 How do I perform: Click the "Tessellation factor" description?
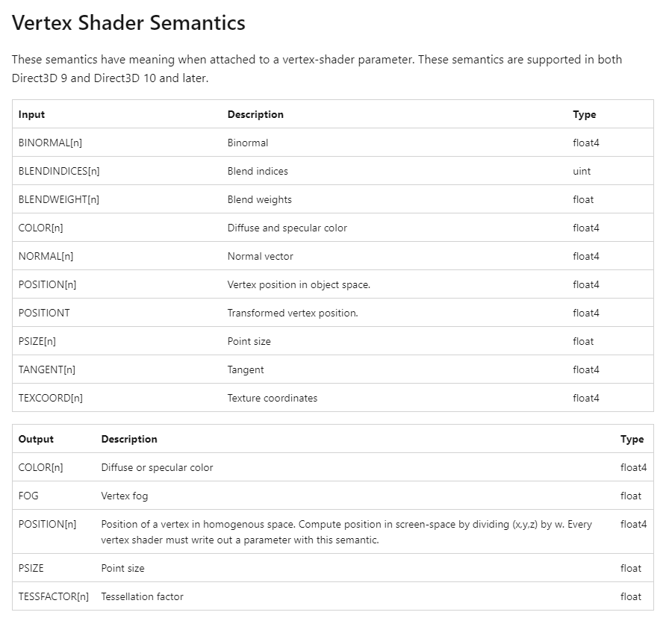(x=142, y=596)
